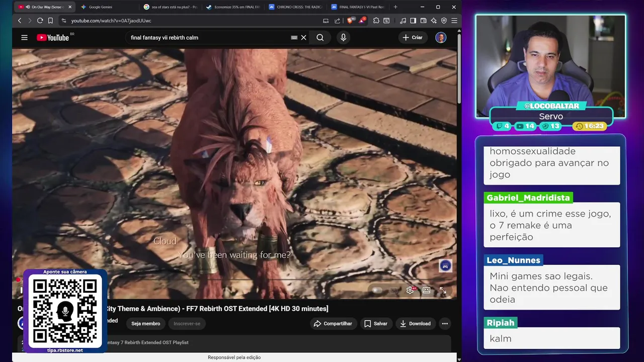Mute the audio on the On Our Way tab
This screenshot has width=644, height=362.
pyautogui.click(x=28, y=7)
